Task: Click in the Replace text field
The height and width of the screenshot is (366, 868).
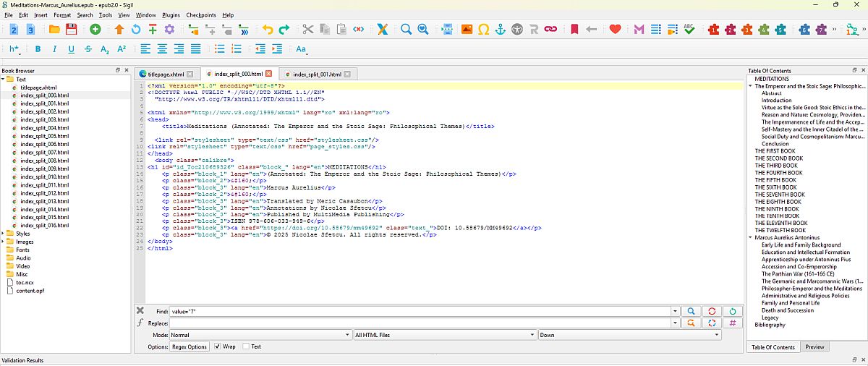Action: pyautogui.click(x=420, y=323)
